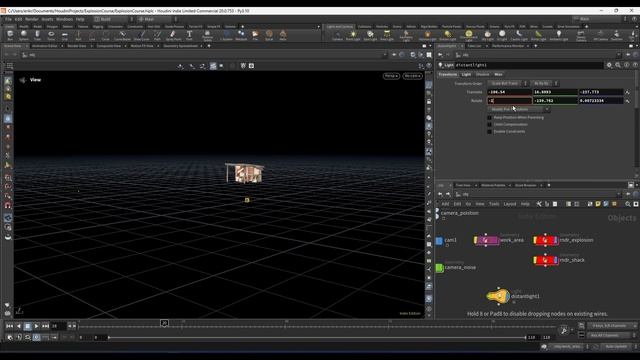Viewport: 640px width, 360px height.
Task: Open the network editor Add menu
Action: coord(445,204)
